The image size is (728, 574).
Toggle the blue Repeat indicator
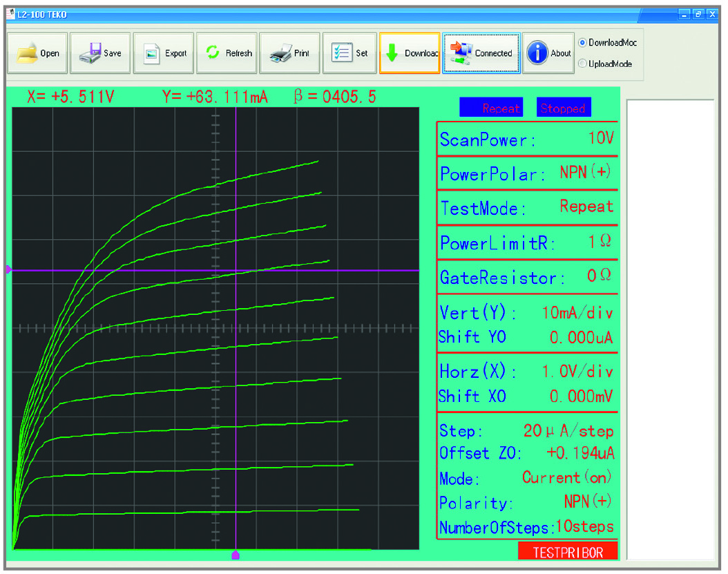tap(490, 108)
